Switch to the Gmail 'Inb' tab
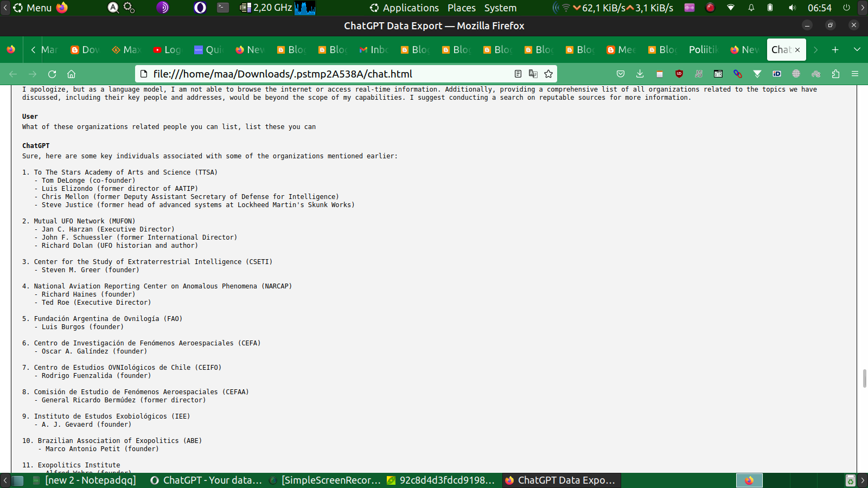Screen dimensions: 868x488 (373, 49)
